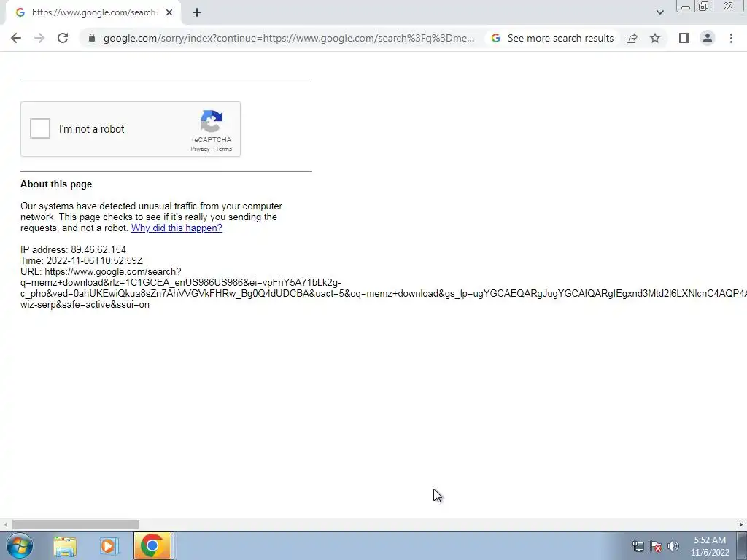Viewport: 747px width, 560px height.
Task: Go back to the previous page
Action: click(x=16, y=38)
